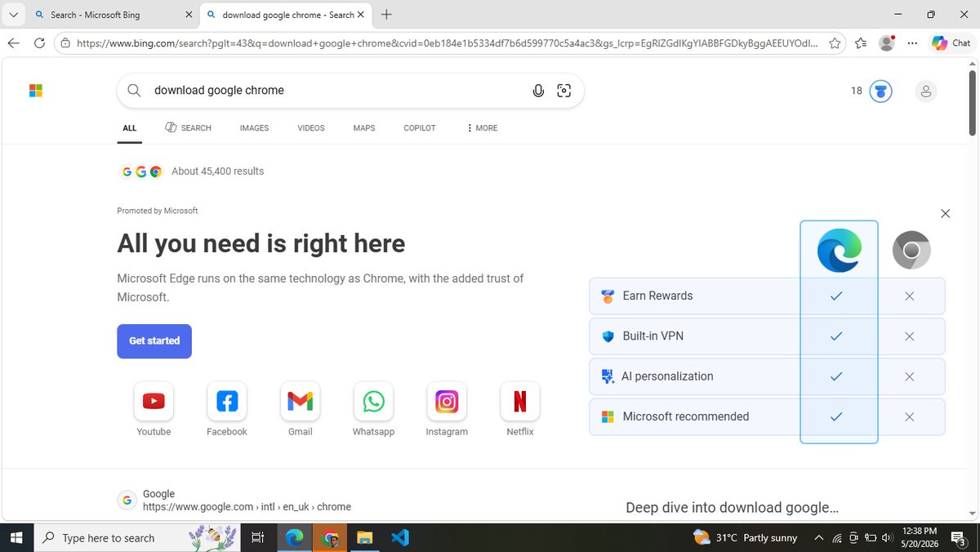Click the taskbar volume speaker icon
The width and height of the screenshot is (980, 552).
pos(887,538)
